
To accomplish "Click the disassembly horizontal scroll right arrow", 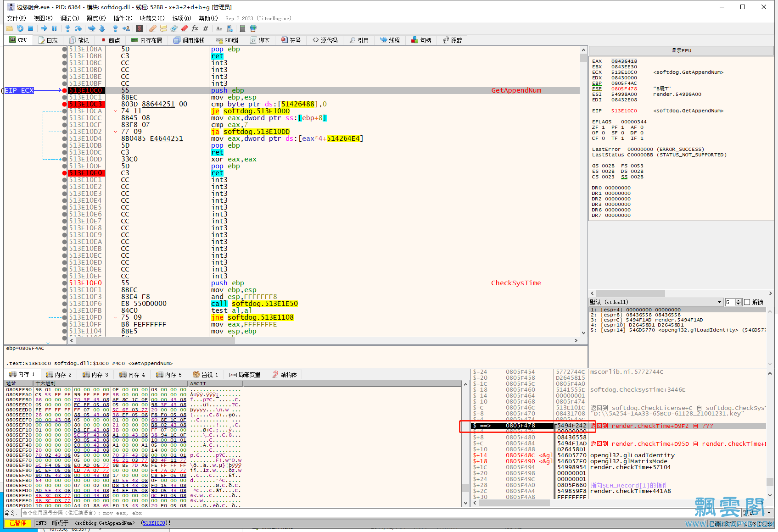I will point(576,340).
